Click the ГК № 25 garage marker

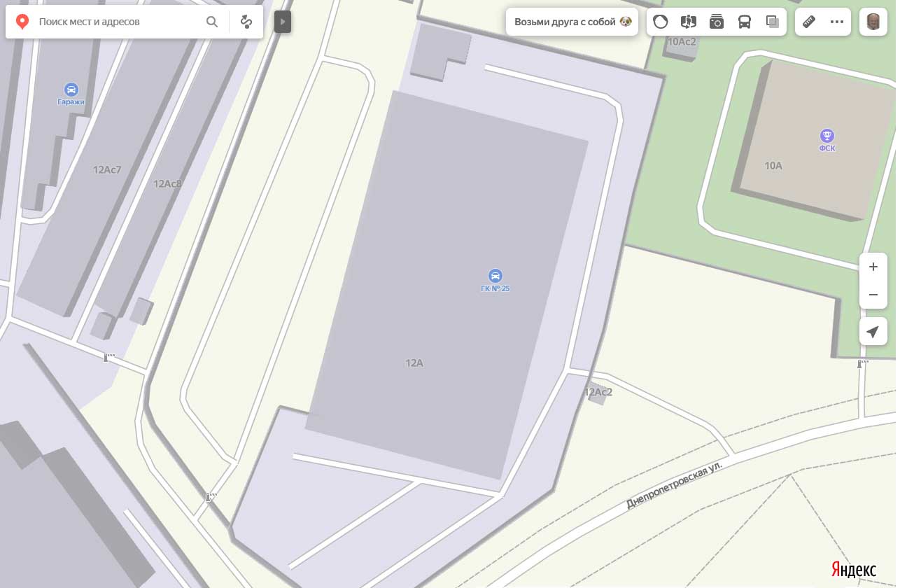495,276
